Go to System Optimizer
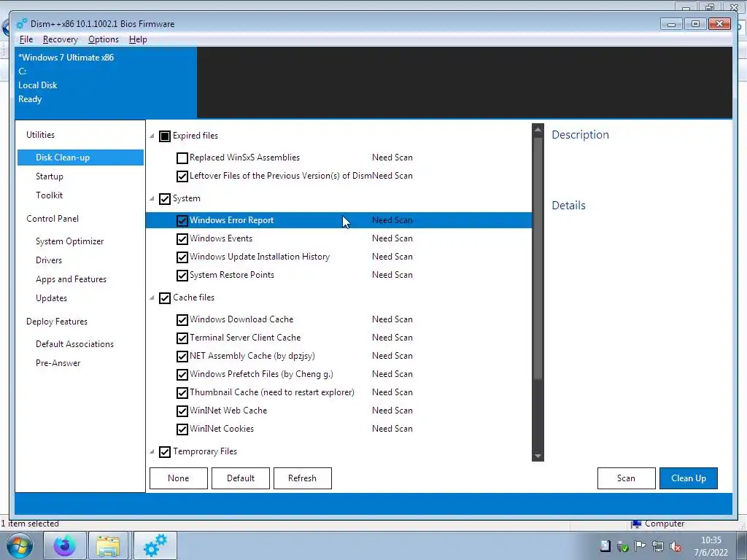 pos(69,241)
